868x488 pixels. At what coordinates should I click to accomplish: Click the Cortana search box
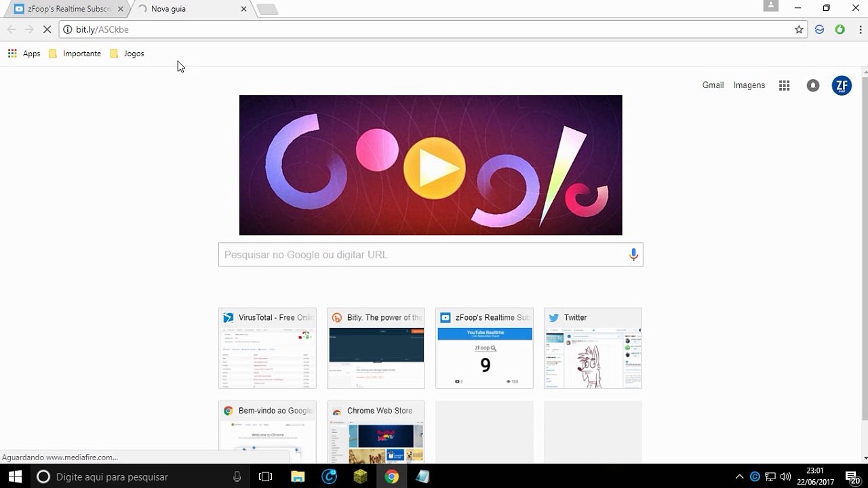pyautogui.click(x=140, y=476)
